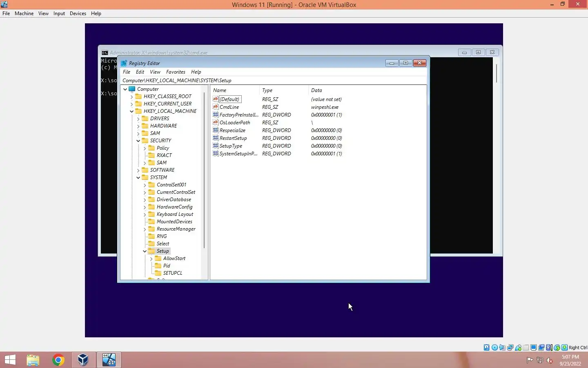Launch Google Chrome from the taskbar
Image resolution: width=588 pixels, height=368 pixels.
pos(58,360)
